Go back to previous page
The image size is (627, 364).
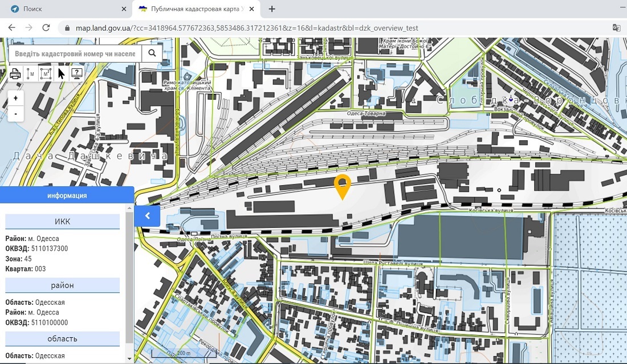click(11, 27)
